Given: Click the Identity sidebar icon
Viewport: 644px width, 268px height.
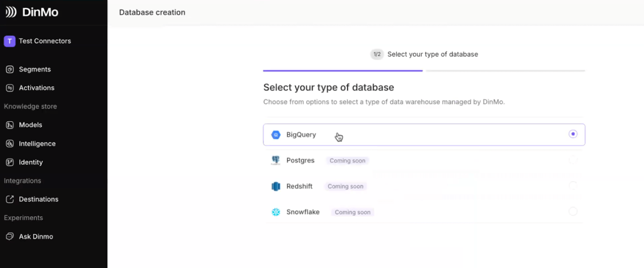Looking at the screenshot, I should pos(10,162).
